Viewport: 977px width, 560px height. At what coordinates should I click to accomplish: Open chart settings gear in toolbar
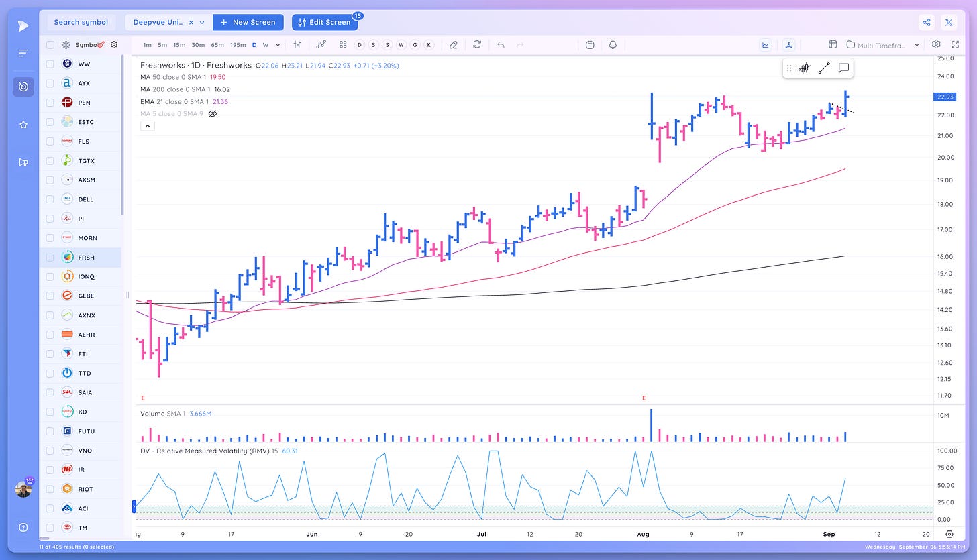(936, 44)
